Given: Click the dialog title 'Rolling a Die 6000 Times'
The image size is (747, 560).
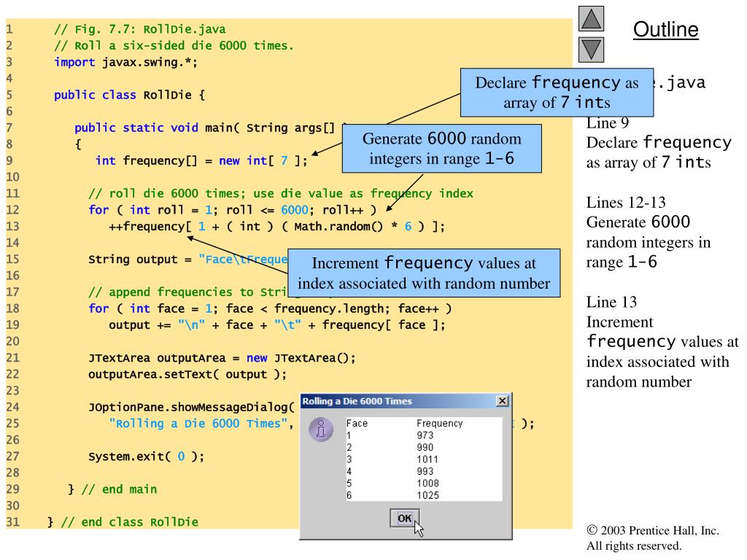Looking at the screenshot, I should [357, 401].
